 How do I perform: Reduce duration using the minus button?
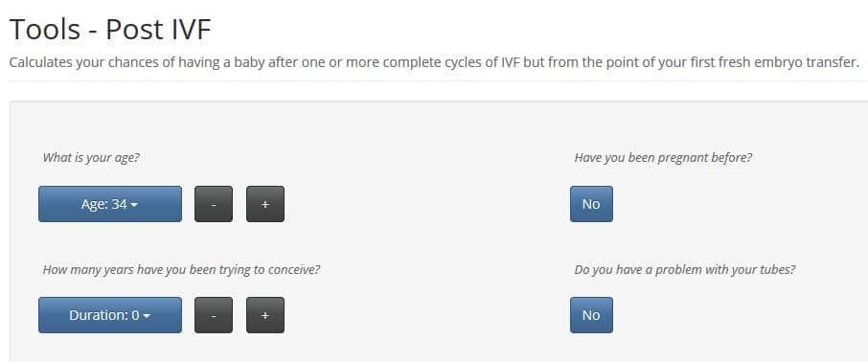coord(214,315)
